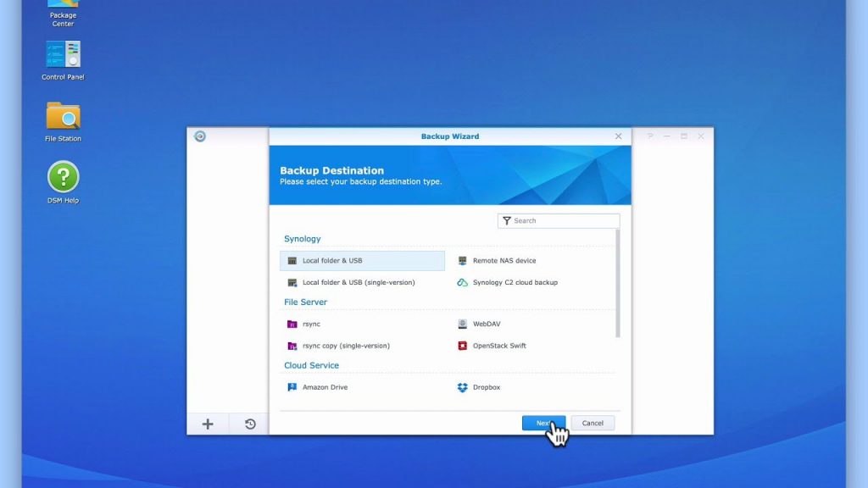Click the 'Backup Wizard' title text

coord(450,136)
